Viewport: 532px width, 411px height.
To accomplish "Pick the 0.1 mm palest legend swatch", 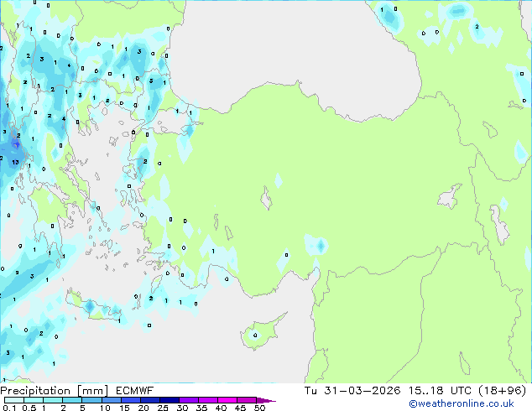I will point(11,401).
